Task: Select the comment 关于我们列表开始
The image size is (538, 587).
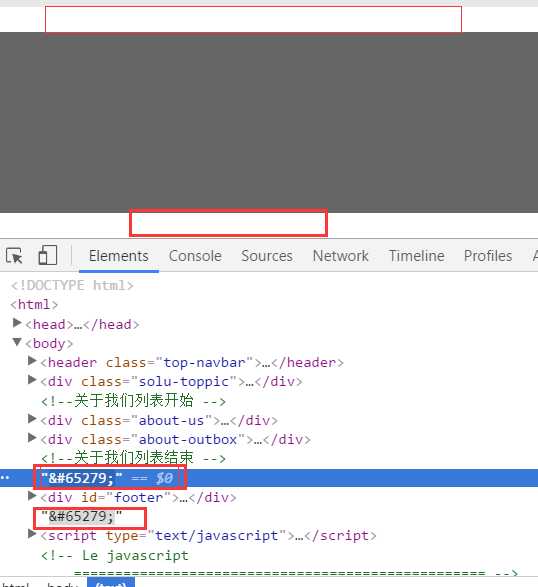Action: (133, 401)
